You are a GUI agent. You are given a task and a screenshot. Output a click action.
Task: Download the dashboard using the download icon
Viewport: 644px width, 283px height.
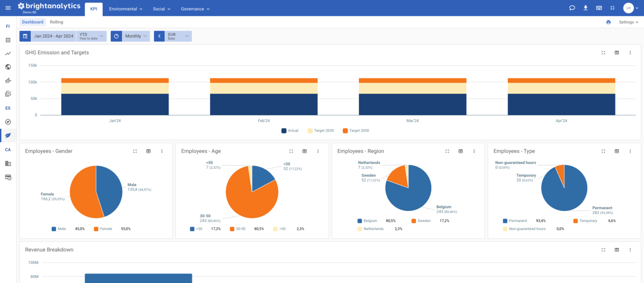point(585,8)
